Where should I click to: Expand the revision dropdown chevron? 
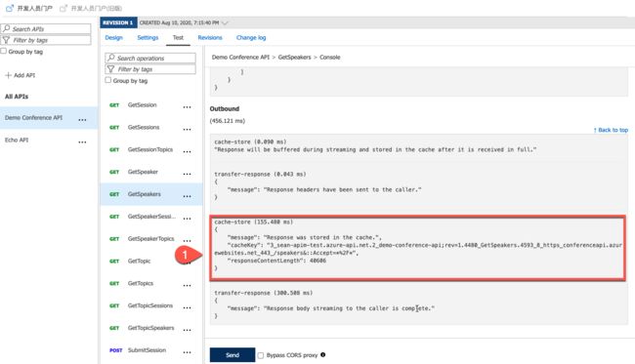(225, 22)
